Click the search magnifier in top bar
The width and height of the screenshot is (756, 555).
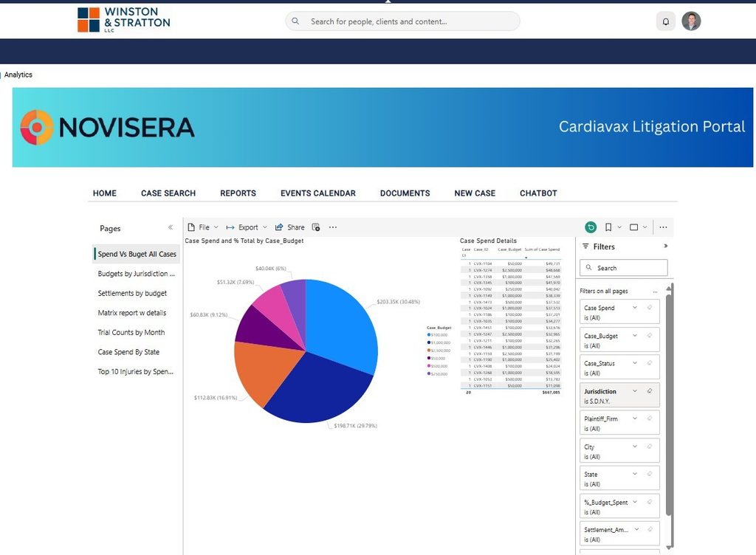(x=295, y=21)
